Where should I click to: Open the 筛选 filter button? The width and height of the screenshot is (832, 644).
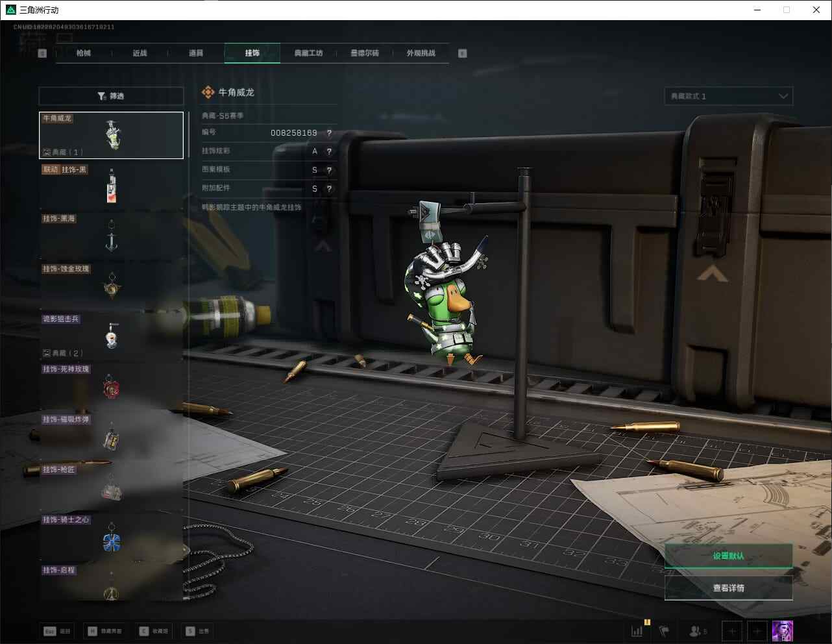coord(111,96)
